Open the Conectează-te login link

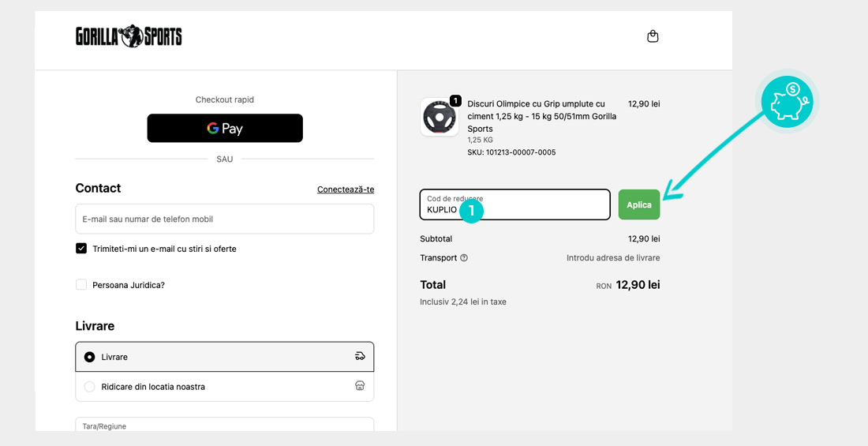coord(345,189)
